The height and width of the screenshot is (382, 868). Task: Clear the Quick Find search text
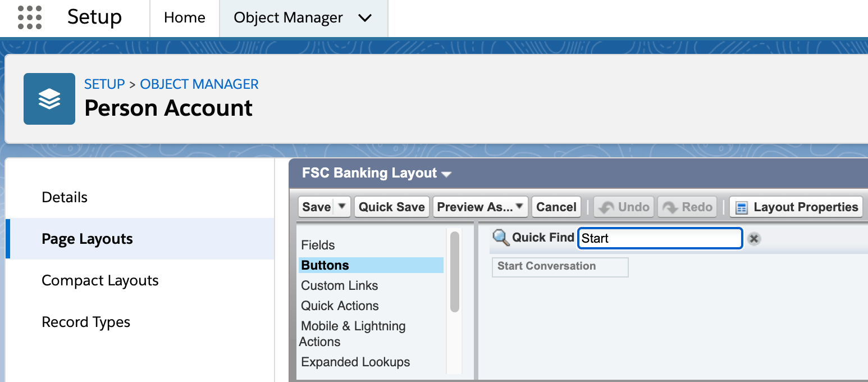754,239
